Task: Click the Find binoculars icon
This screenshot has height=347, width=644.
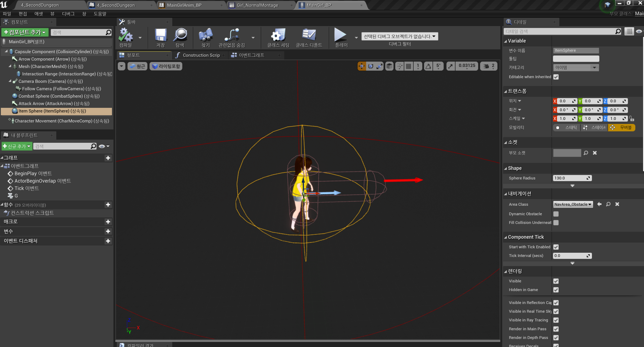Action: point(205,35)
